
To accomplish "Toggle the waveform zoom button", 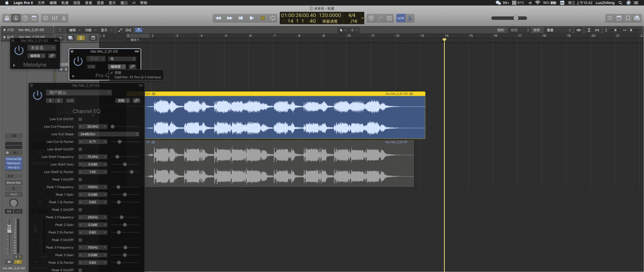I will [579, 30].
